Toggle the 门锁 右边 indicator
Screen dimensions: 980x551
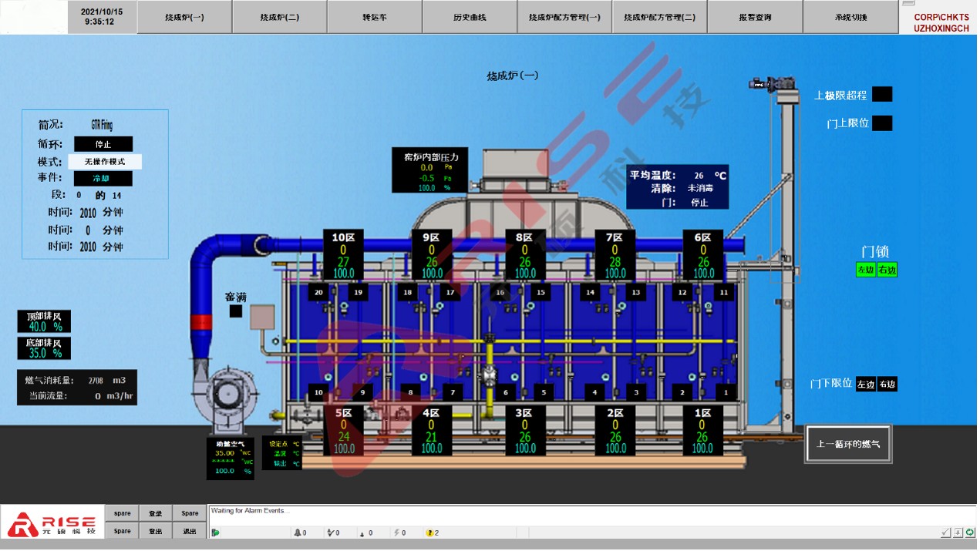887,270
